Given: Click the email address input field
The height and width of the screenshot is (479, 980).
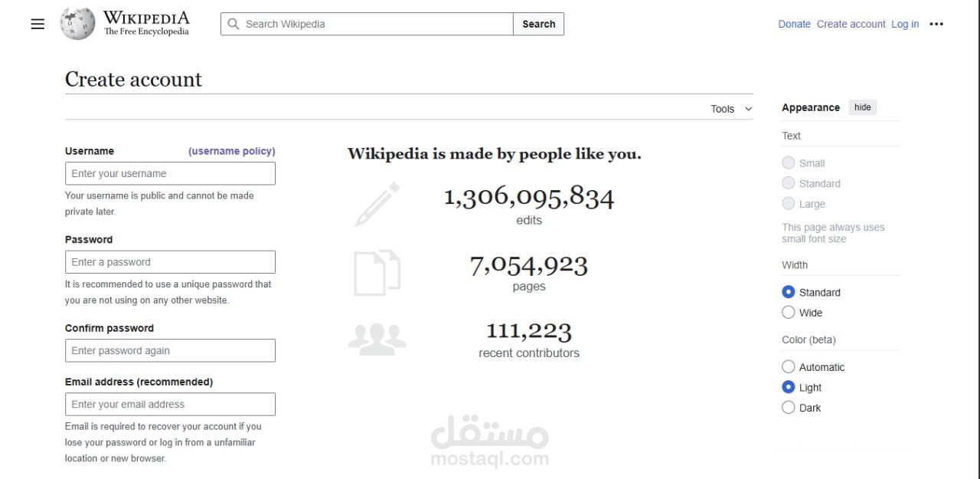Looking at the screenshot, I should coord(170,404).
